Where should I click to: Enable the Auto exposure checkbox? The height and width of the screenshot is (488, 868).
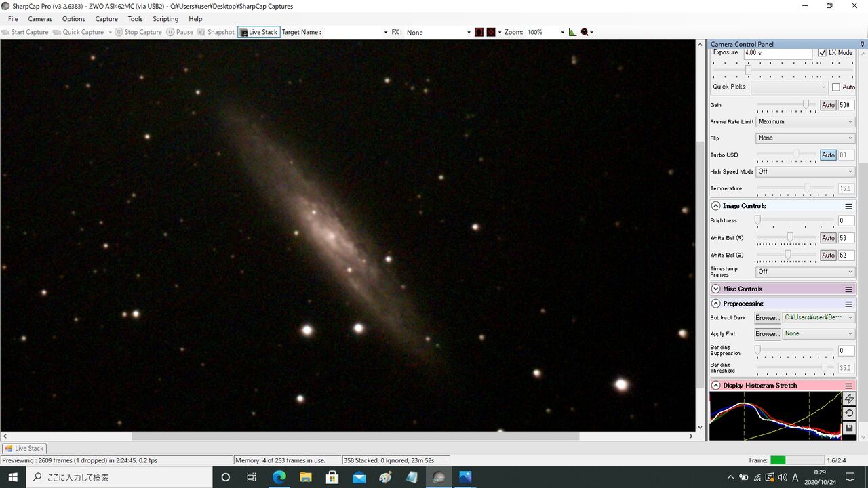[836, 87]
